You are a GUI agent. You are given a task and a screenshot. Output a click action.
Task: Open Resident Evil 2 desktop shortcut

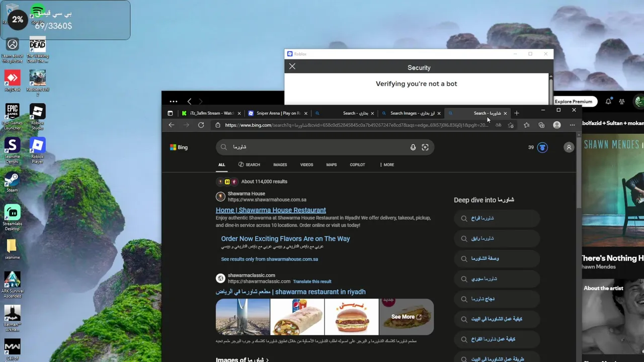click(37, 83)
